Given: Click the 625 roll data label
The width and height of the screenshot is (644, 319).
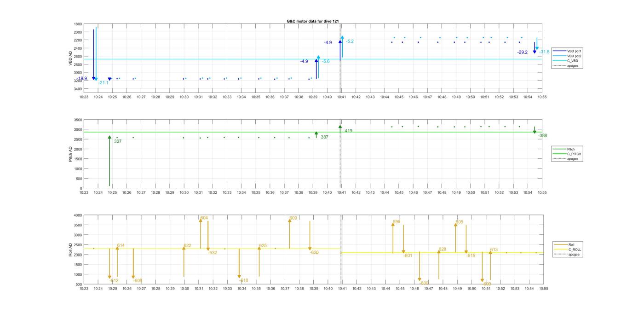Looking at the screenshot, I should [x=263, y=246].
